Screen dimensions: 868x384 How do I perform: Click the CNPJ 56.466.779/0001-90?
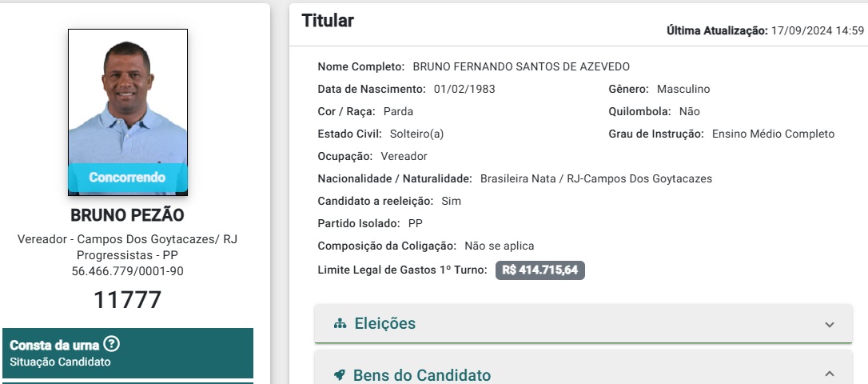[127, 271]
